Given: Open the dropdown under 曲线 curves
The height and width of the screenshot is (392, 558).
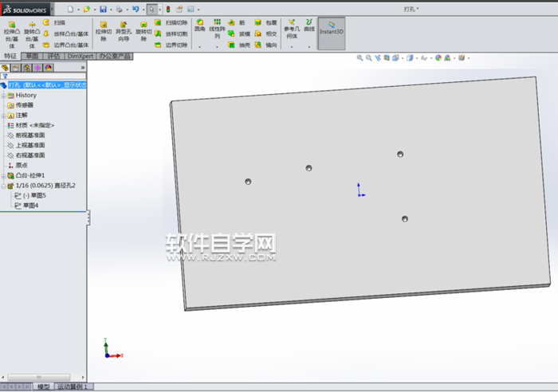Looking at the screenshot, I should [x=309, y=46].
